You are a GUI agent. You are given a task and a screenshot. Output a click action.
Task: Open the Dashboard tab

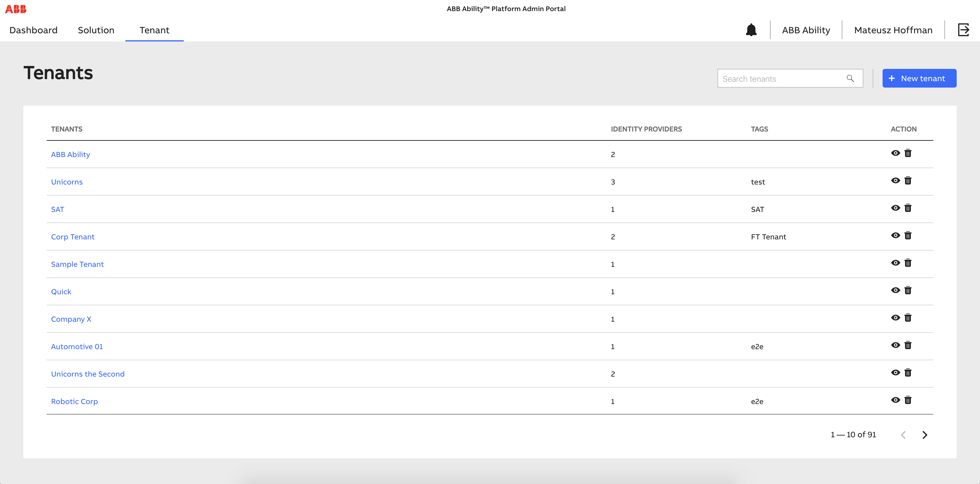click(x=34, y=30)
